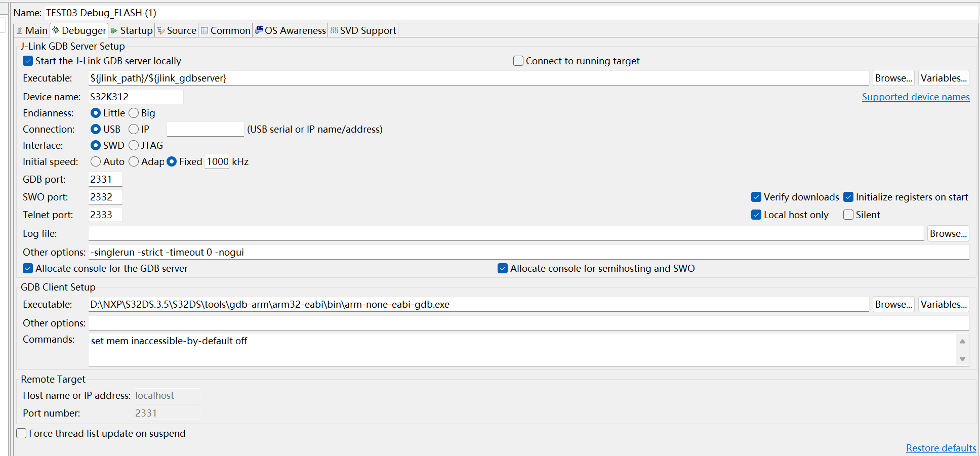This screenshot has width=980, height=456.
Task: Open the Supported device names link
Action: tap(916, 97)
